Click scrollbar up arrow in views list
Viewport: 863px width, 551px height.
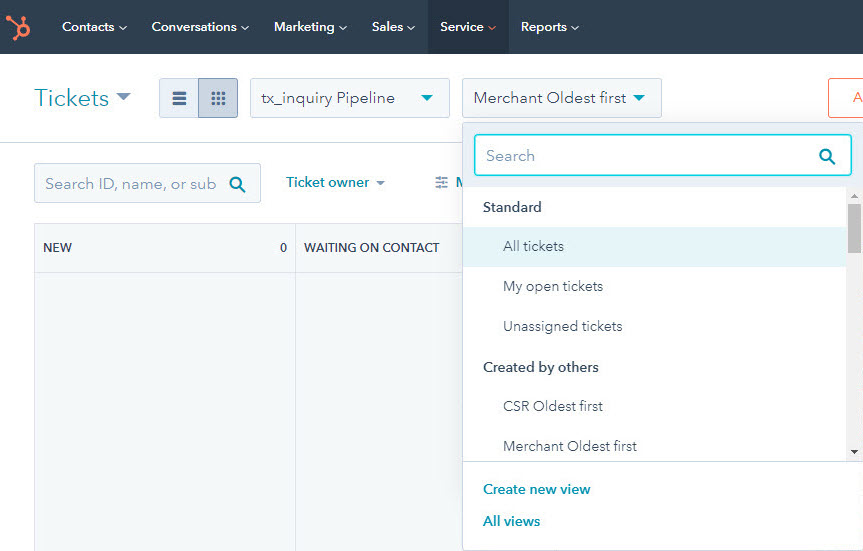coord(854,196)
